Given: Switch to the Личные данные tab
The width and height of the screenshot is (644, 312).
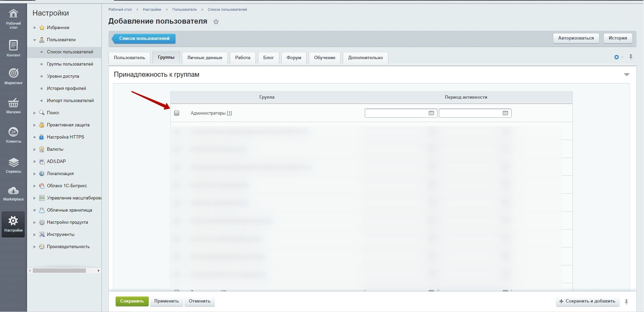Looking at the screenshot, I should [x=205, y=57].
